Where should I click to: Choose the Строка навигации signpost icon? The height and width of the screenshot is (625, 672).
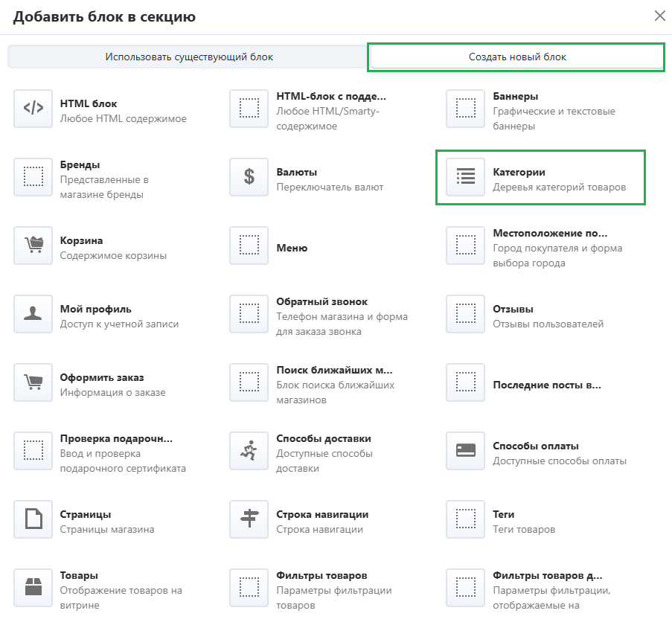coord(249,519)
